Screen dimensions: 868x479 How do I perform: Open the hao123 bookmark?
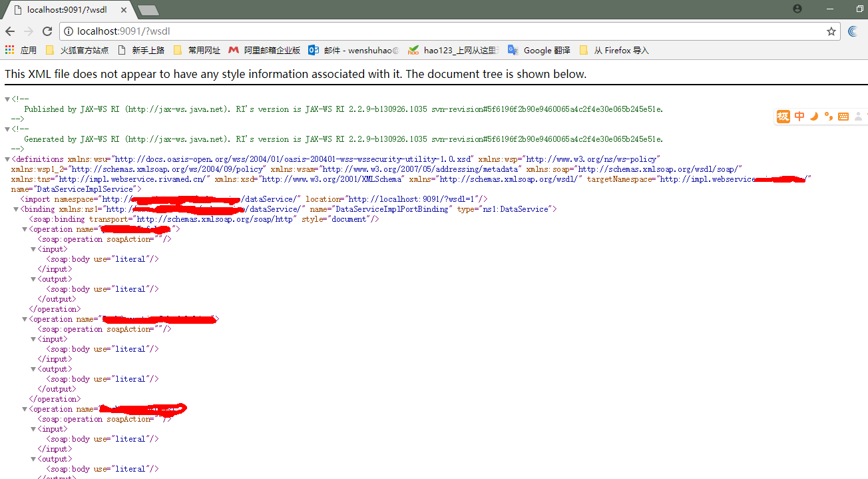[x=453, y=50]
